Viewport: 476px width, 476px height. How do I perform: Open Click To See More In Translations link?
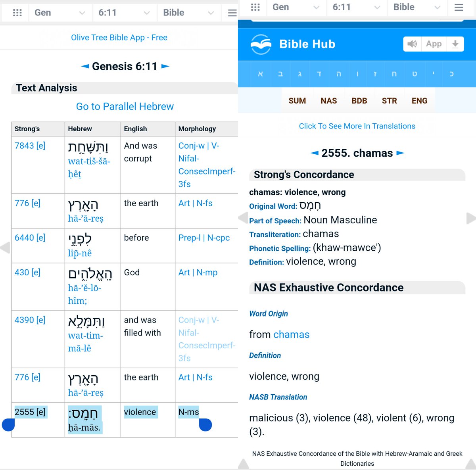357,126
